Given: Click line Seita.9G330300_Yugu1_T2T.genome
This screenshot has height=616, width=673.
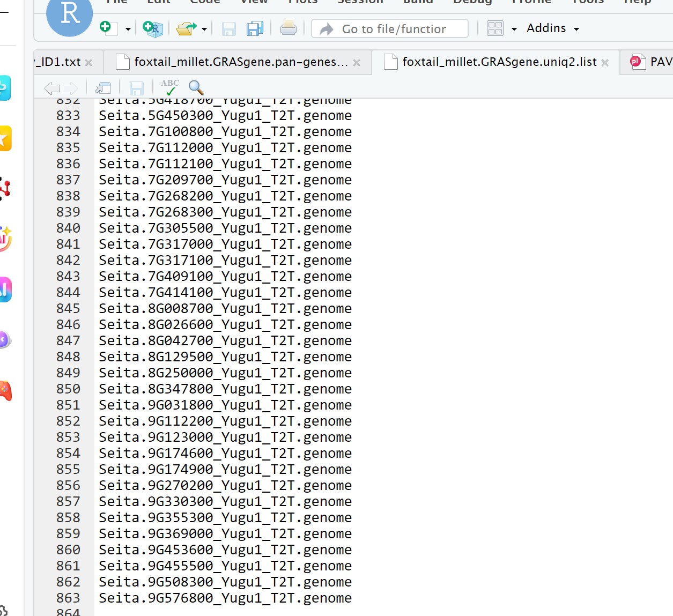Looking at the screenshot, I should [225, 502].
